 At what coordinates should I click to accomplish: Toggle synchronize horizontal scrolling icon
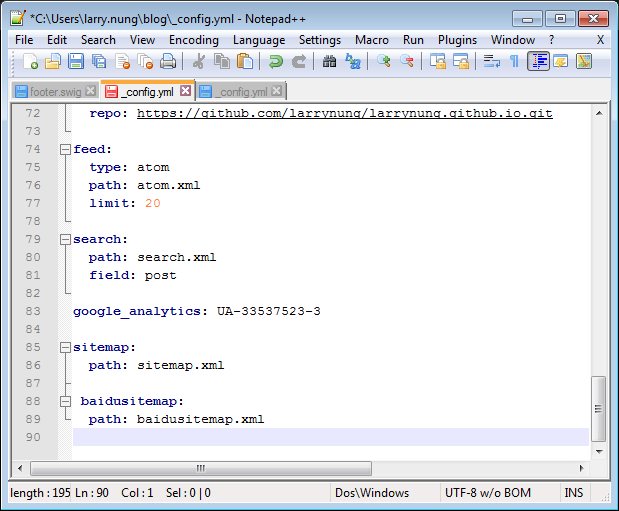461,62
